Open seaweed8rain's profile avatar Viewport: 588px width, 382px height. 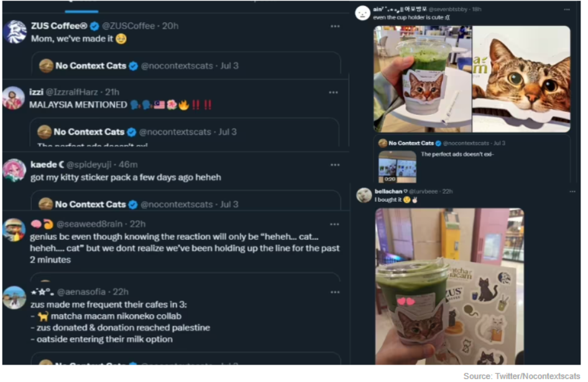pos(14,229)
